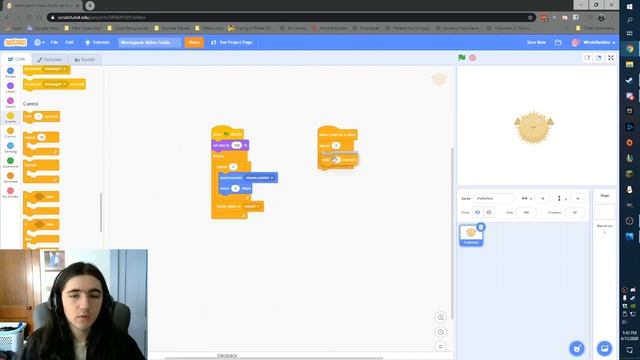
Task: Zoom out the code workspace
Action: [x=440, y=332]
